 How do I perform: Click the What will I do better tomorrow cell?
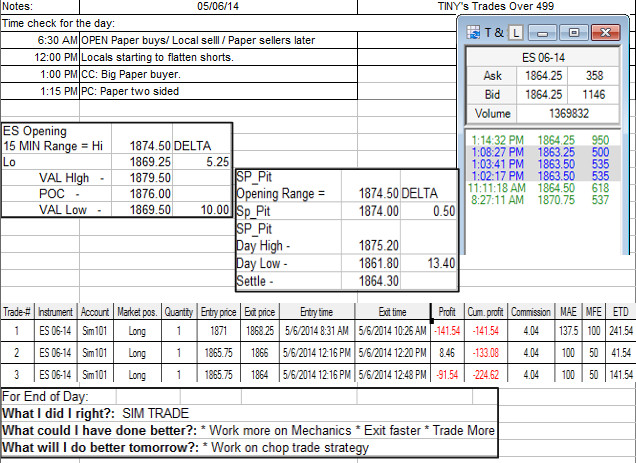[x=249, y=448]
